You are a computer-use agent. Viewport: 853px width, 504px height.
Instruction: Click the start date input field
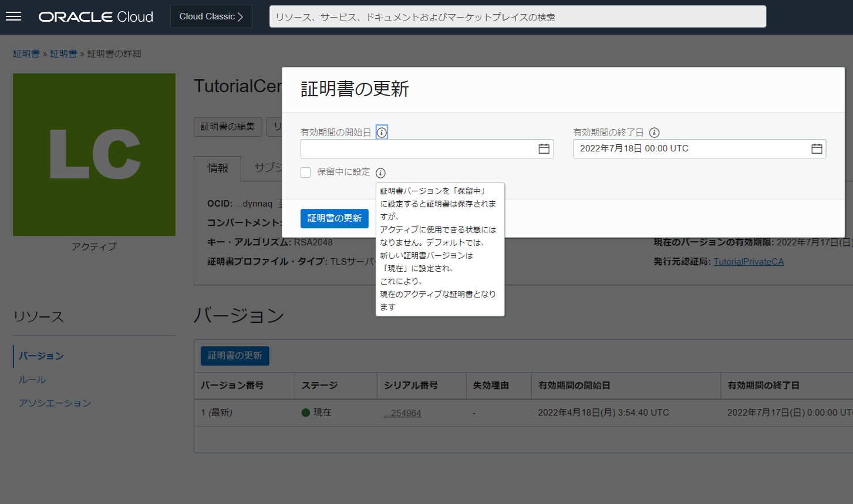click(x=417, y=149)
